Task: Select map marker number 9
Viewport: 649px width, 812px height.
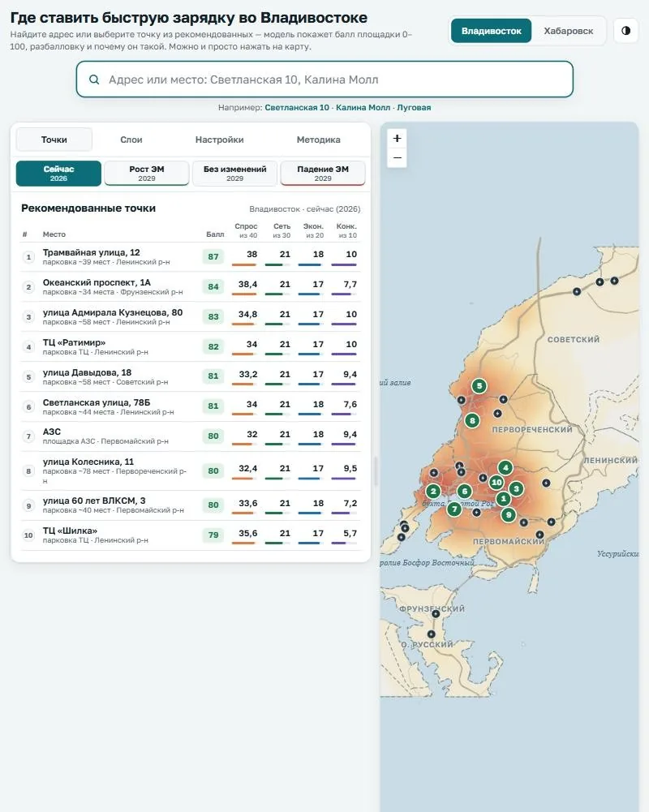Action: 509,515
